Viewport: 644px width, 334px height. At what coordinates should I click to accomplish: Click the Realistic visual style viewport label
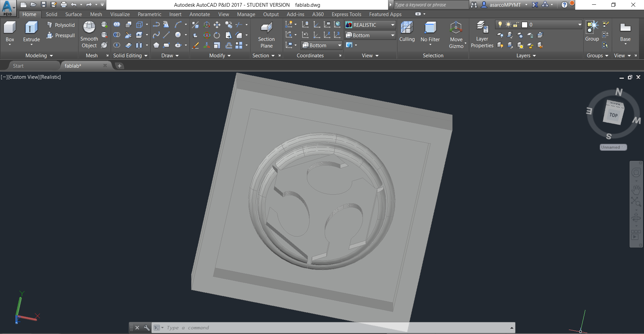pos(50,77)
